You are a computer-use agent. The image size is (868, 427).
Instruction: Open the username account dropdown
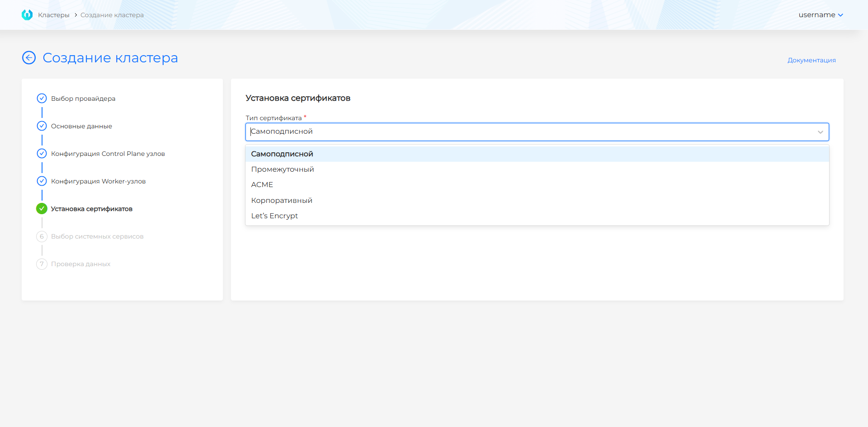pos(820,15)
